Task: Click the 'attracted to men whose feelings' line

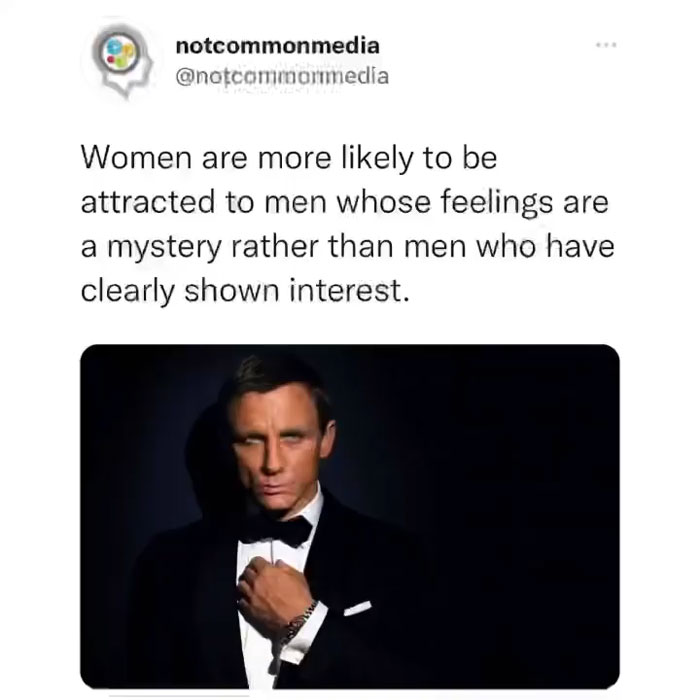Action: (x=317, y=202)
